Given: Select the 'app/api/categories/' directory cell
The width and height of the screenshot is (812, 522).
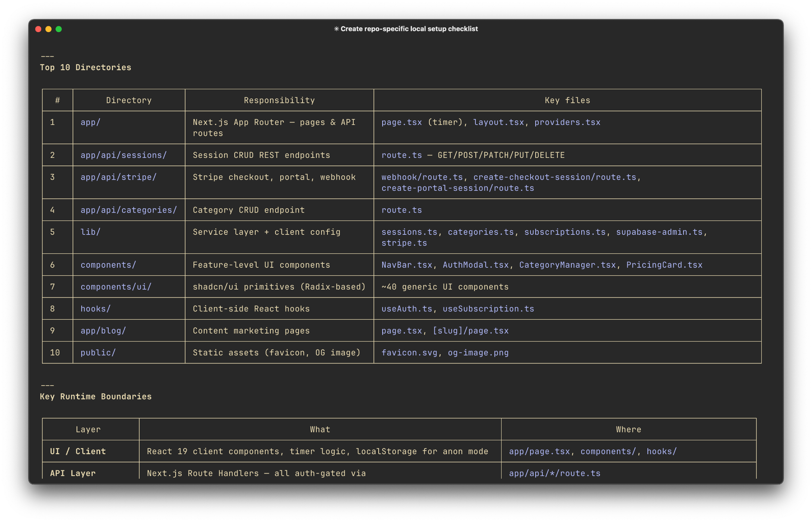Looking at the screenshot, I should point(128,210).
